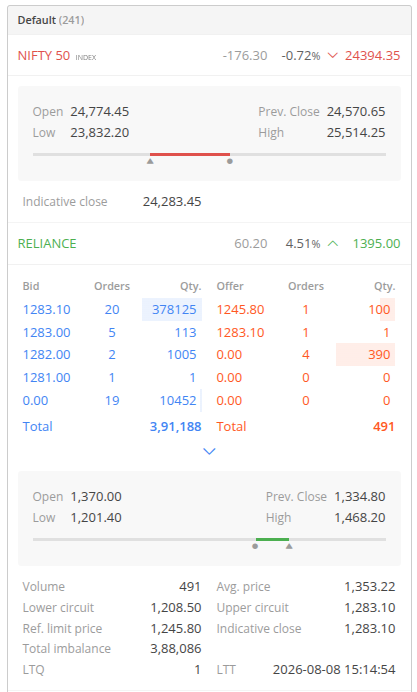Click Lower circuit value 1,208.50
The image size is (417, 692).
click(x=176, y=608)
